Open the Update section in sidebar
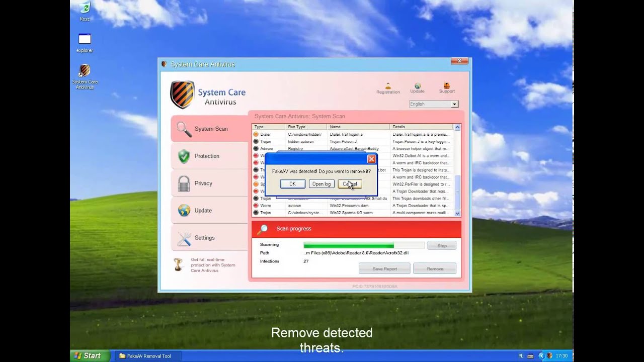Image resolution: width=644 pixels, height=362 pixels. coord(209,210)
